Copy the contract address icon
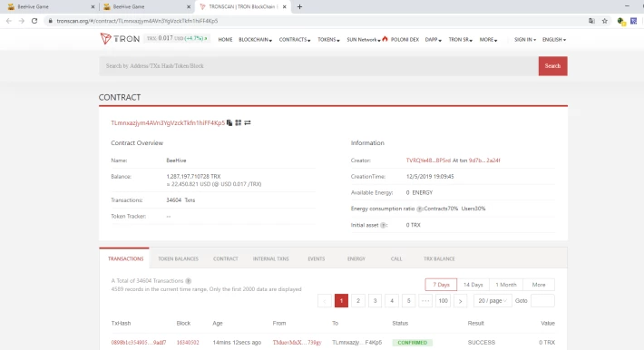The height and width of the screenshot is (350, 644). 229,122
